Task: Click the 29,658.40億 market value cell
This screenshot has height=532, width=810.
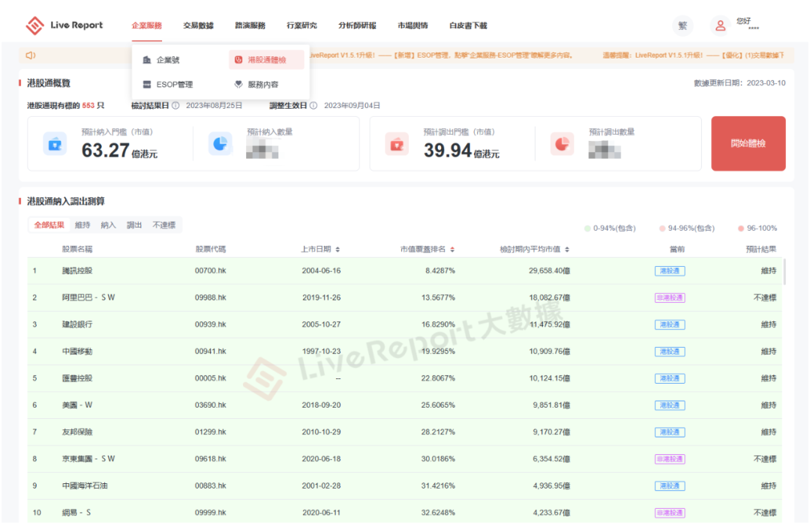Action: [x=549, y=271]
